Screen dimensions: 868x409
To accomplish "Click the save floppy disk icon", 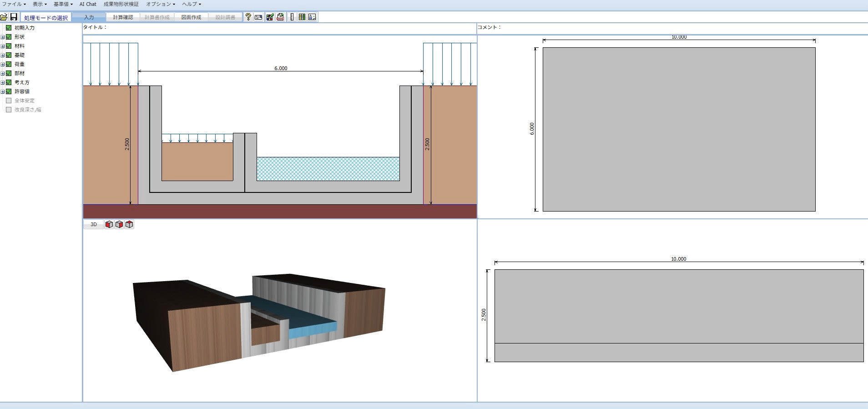I will [14, 17].
